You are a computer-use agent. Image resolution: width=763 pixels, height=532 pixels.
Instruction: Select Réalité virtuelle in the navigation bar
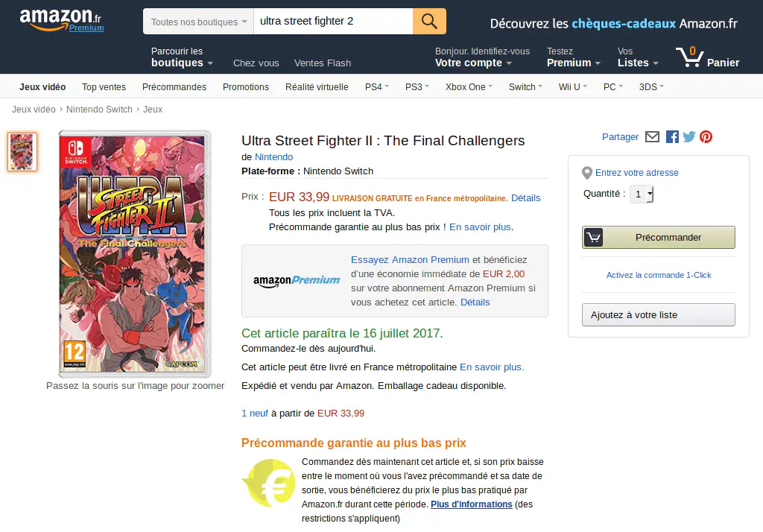click(x=317, y=87)
